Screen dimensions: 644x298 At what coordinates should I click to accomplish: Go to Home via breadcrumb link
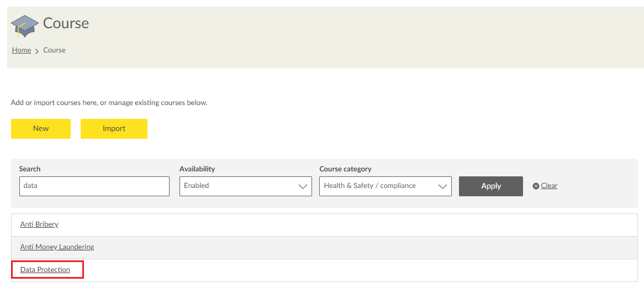(22, 50)
